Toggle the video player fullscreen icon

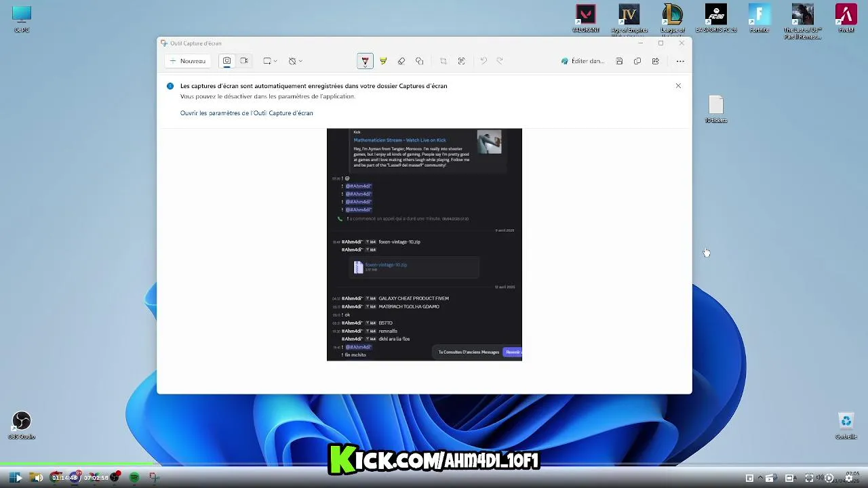pos(809,478)
